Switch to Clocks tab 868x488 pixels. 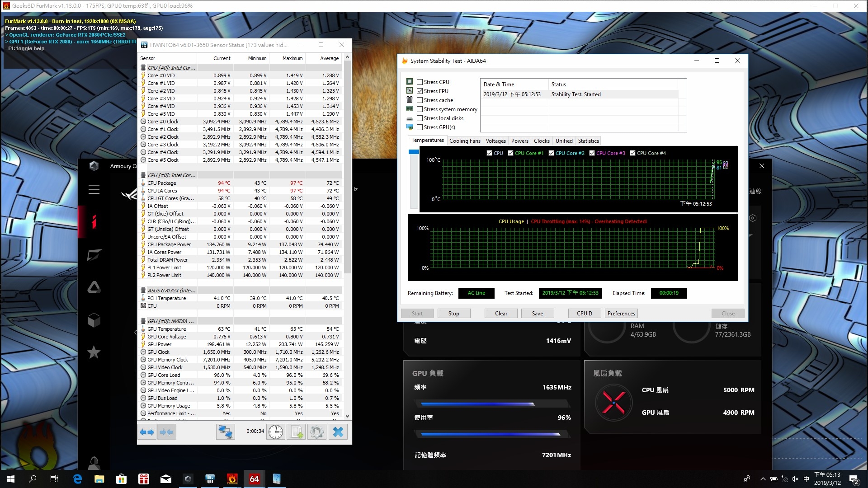pos(542,141)
